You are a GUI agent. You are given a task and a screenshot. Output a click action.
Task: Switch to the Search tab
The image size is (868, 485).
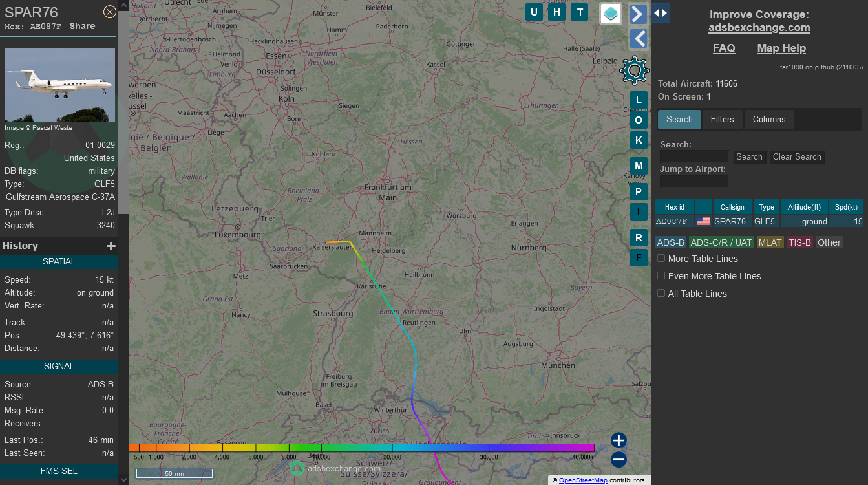[679, 119]
